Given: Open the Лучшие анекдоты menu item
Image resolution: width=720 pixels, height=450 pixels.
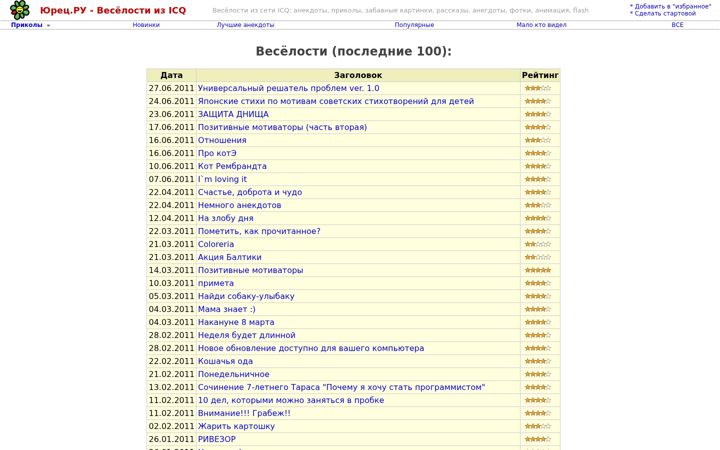Looking at the screenshot, I should click(x=245, y=25).
